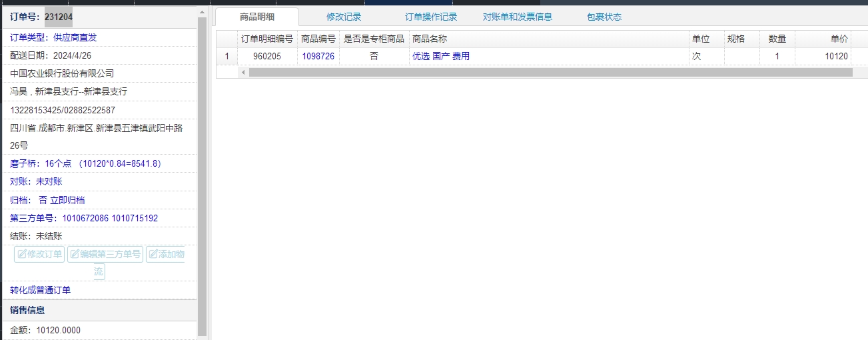Click the 是否是专柜商品 column header
The height and width of the screenshot is (340, 868).
point(374,39)
